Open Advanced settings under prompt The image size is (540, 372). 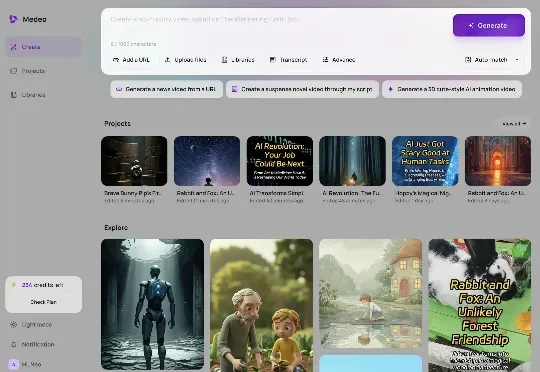(x=339, y=60)
